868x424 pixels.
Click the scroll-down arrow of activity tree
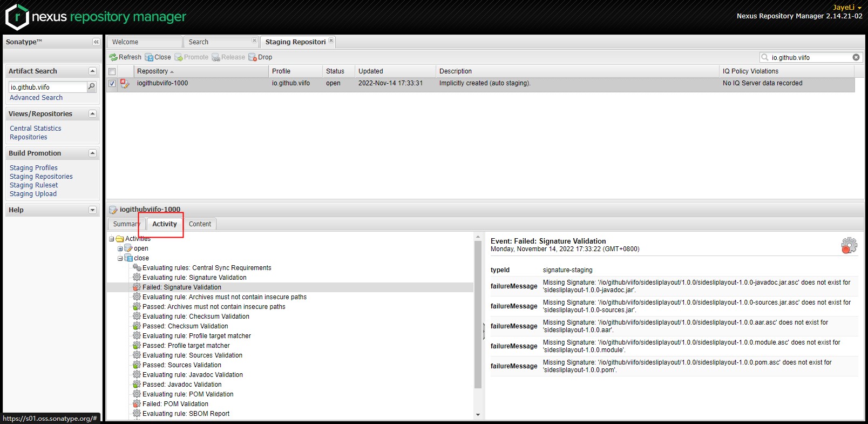478,415
